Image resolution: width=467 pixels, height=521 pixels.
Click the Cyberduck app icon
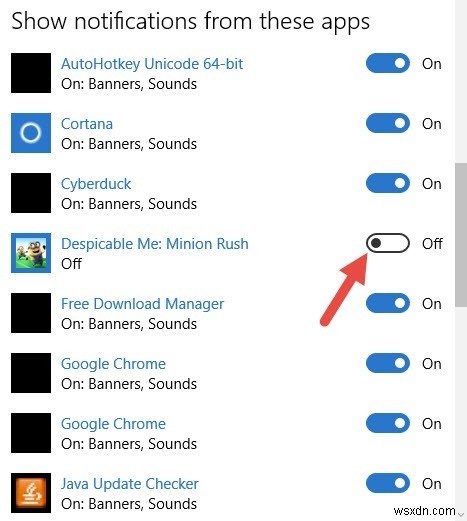tap(31, 193)
